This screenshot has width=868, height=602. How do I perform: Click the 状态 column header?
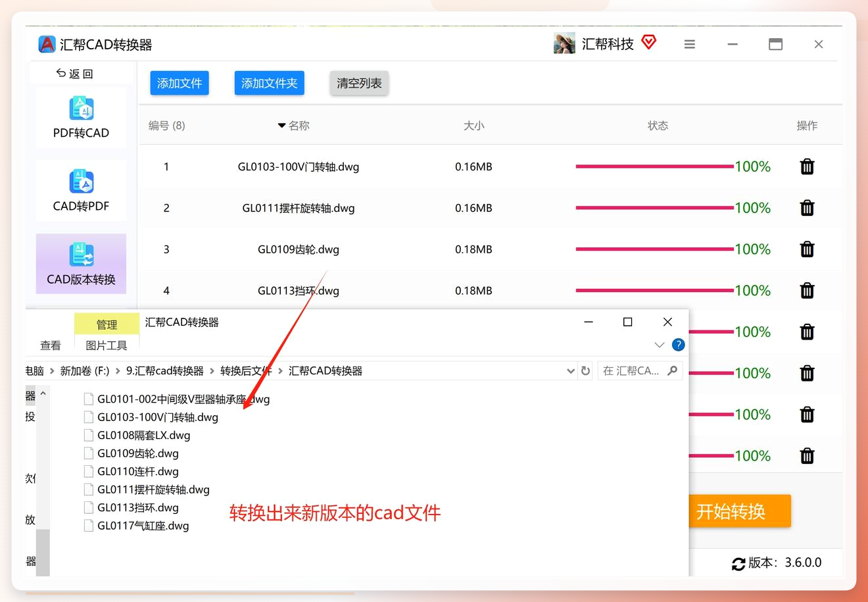[658, 126]
